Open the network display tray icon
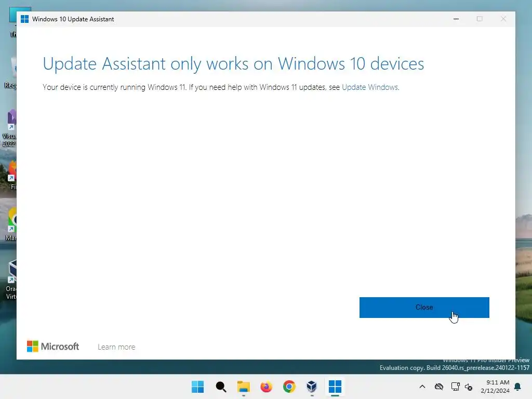The height and width of the screenshot is (399, 532). pos(455,387)
